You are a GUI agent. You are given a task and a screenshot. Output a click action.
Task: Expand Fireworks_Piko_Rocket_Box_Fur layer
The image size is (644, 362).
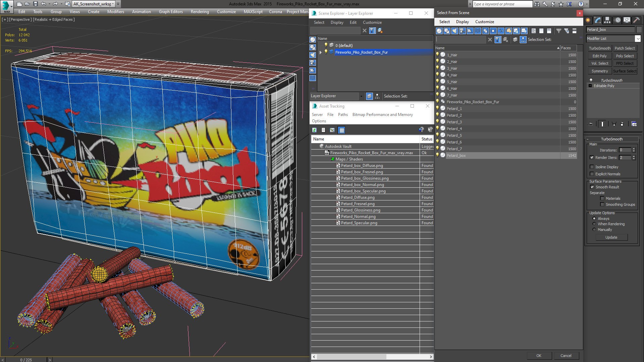321,52
